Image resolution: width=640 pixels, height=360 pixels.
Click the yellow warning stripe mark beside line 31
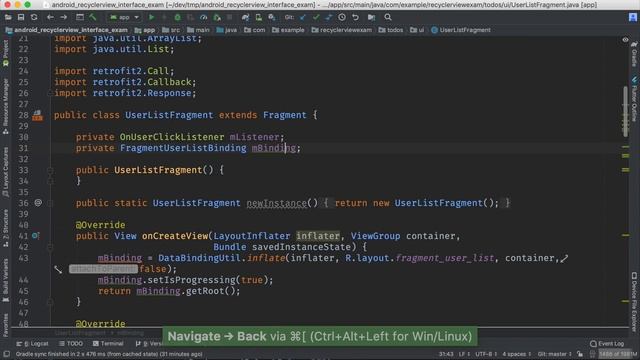click(625, 147)
